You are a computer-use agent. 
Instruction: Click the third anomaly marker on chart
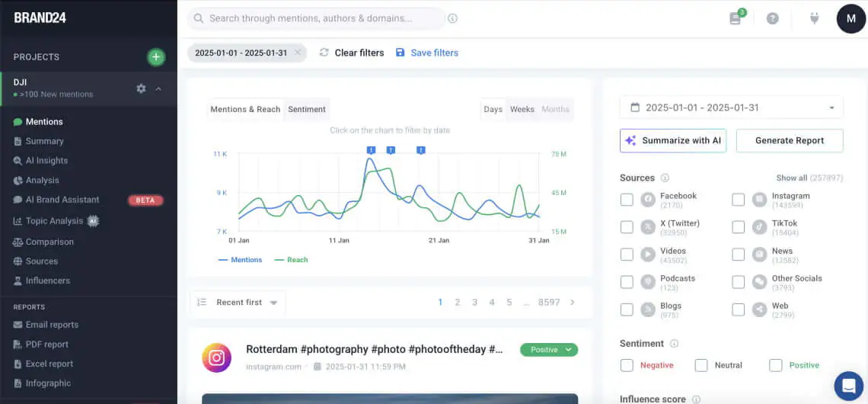421,150
